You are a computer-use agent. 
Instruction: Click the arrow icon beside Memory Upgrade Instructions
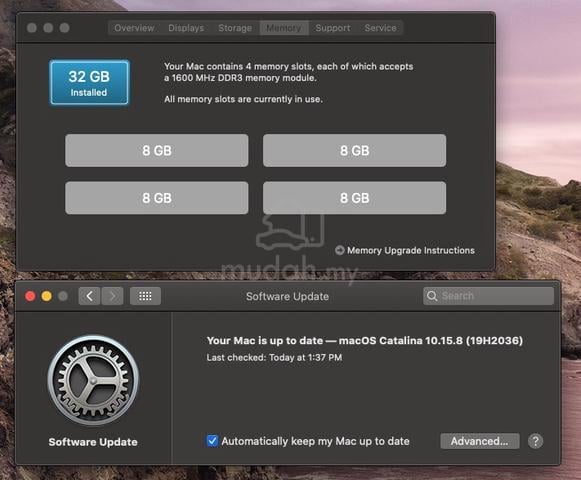pyautogui.click(x=339, y=250)
